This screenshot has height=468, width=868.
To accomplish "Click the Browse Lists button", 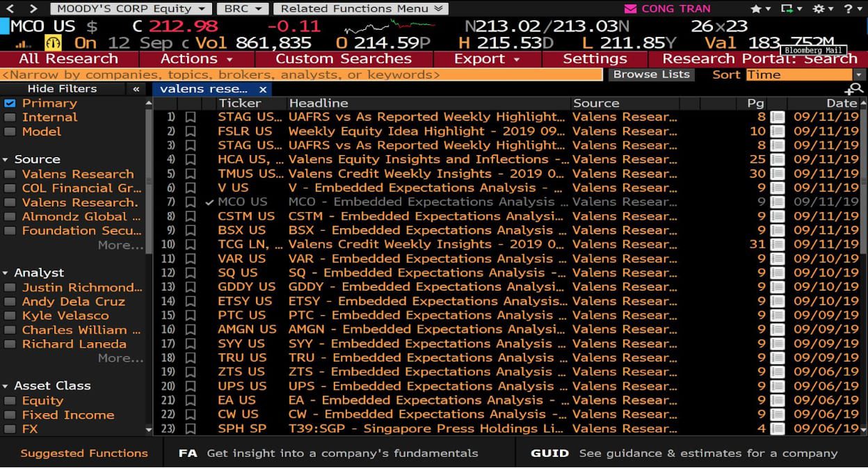I will 651,74.
